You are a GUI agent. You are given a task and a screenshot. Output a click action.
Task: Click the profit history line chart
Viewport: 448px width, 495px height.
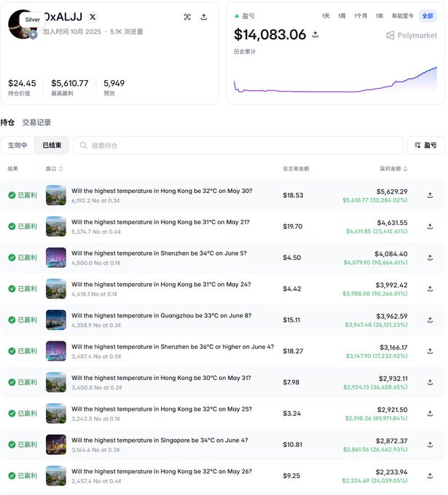point(335,79)
